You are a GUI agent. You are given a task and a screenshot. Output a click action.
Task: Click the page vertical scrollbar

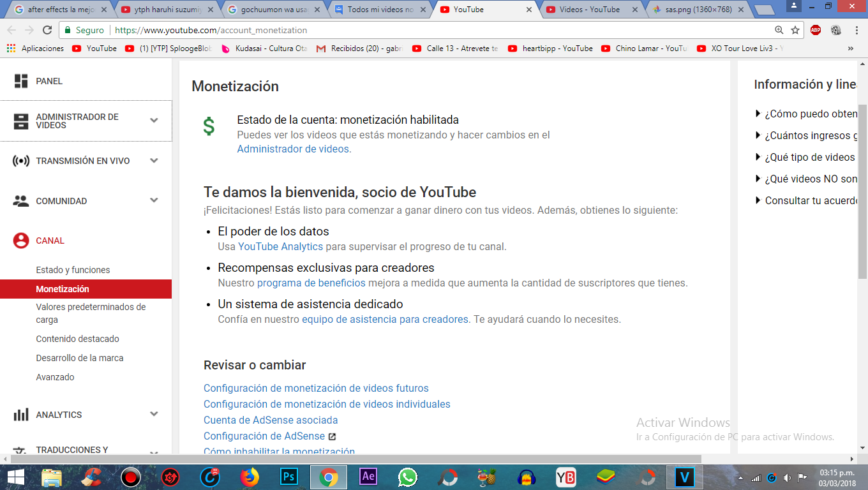(862, 191)
